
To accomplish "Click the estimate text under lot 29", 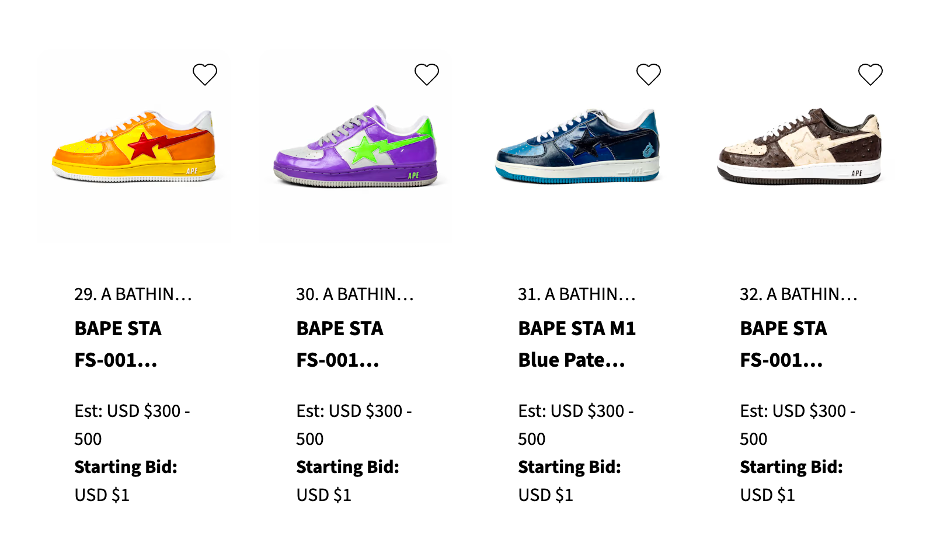I will (132, 425).
